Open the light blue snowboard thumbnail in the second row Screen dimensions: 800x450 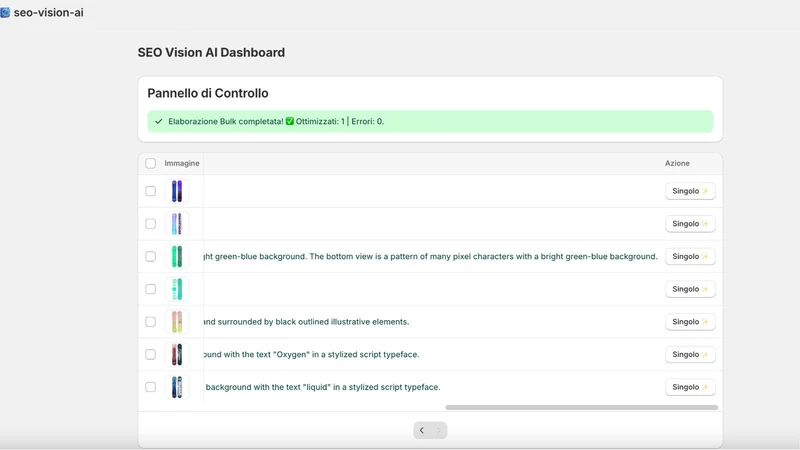pos(177,223)
